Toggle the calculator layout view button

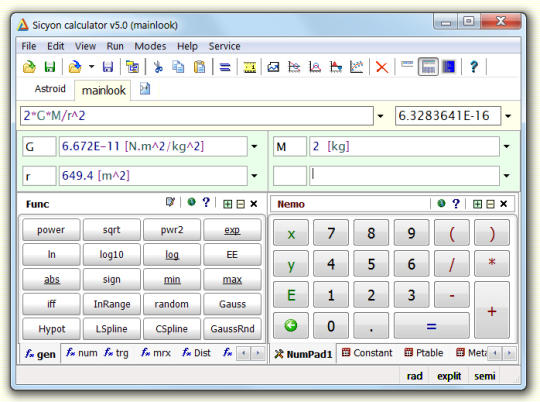pyautogui.click(x=428, y=66)
